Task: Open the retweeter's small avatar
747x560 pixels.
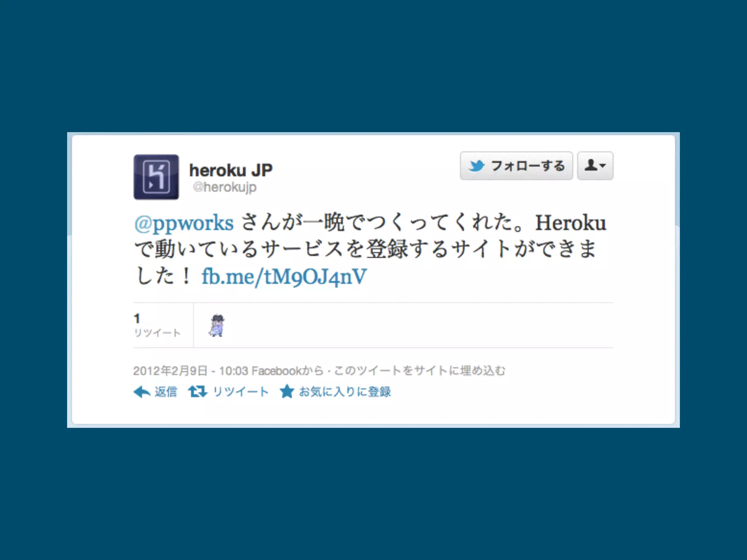Action: [x=217, y=325]
